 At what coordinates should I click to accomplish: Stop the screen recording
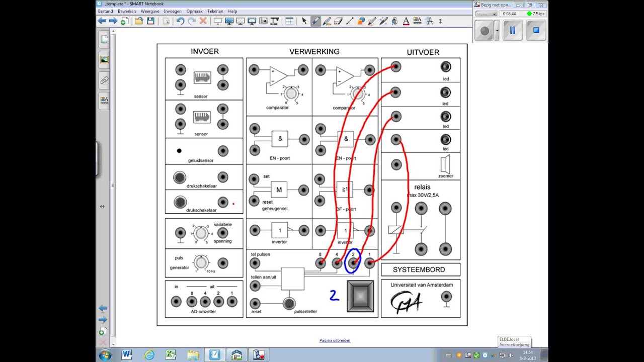(x=536, y=31)
